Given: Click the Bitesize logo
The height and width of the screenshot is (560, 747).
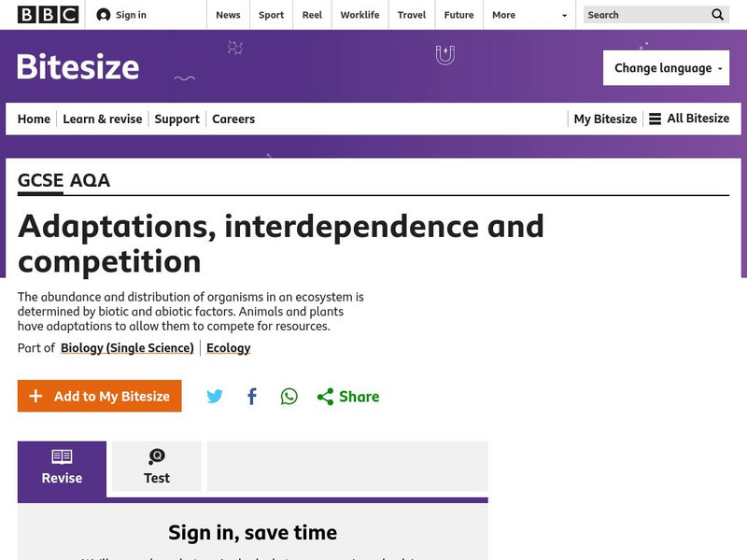Looking at the screenshot, I should coord(78,67).
